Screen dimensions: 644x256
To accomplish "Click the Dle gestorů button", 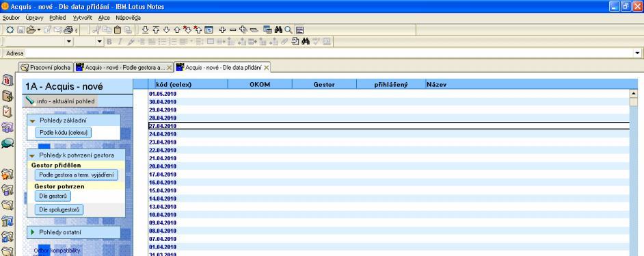I will click(53, 196).
